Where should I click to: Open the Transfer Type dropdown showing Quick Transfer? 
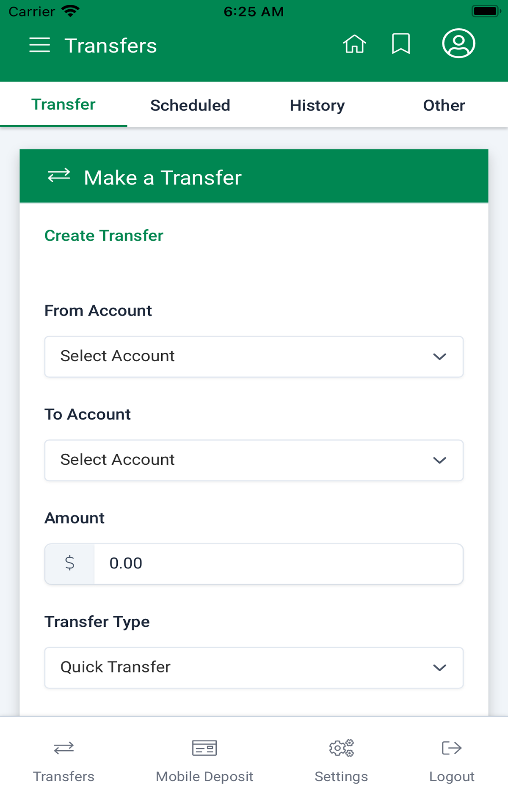254,667
